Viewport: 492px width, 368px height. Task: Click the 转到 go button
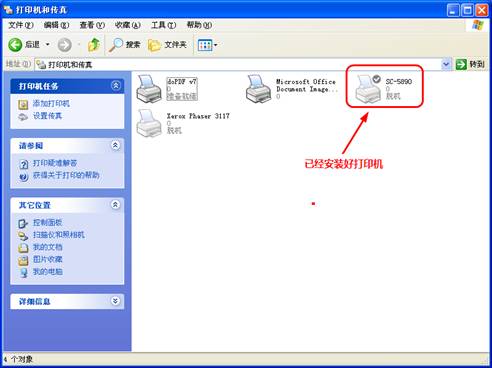tap(470, 64)
